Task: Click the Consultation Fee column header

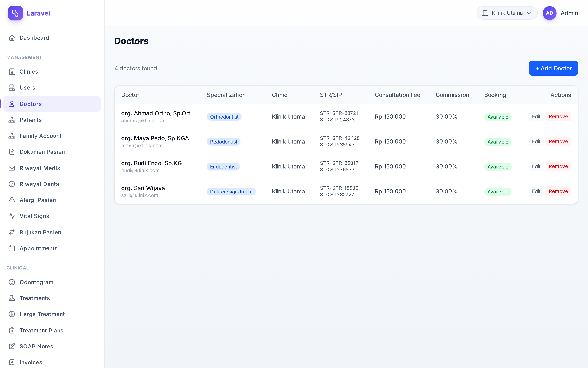Action: (397, 95)
